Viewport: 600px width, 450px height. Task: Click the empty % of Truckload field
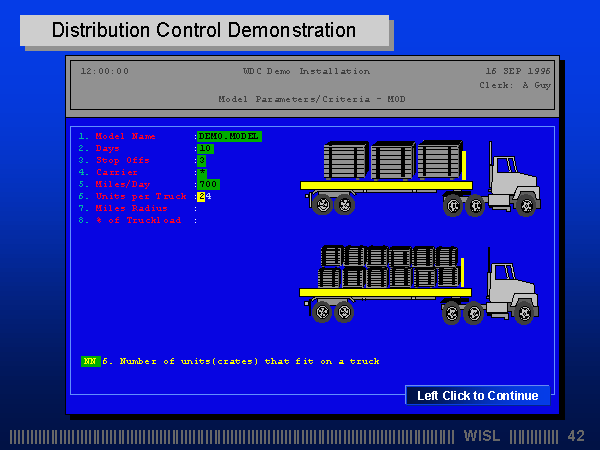[x=205, y=220]
